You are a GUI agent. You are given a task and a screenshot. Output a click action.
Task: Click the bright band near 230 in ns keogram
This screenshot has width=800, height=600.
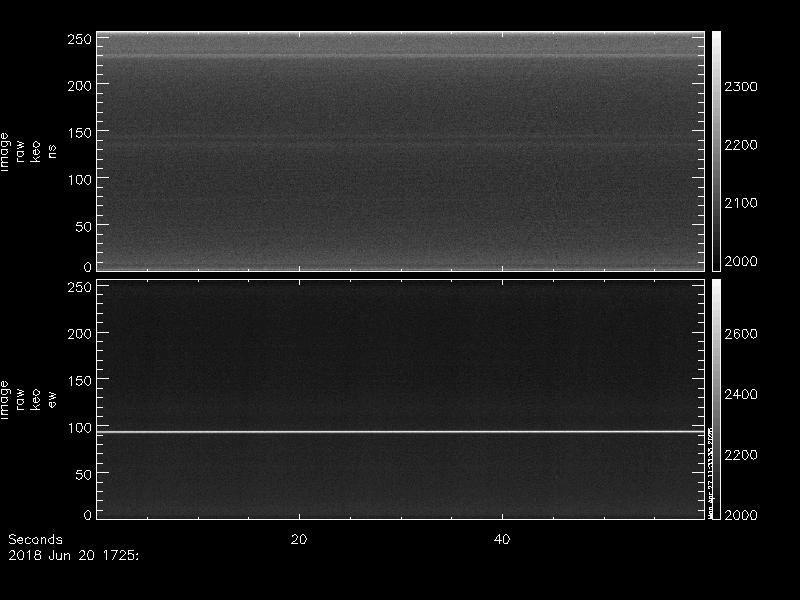[x=401, y=56]
